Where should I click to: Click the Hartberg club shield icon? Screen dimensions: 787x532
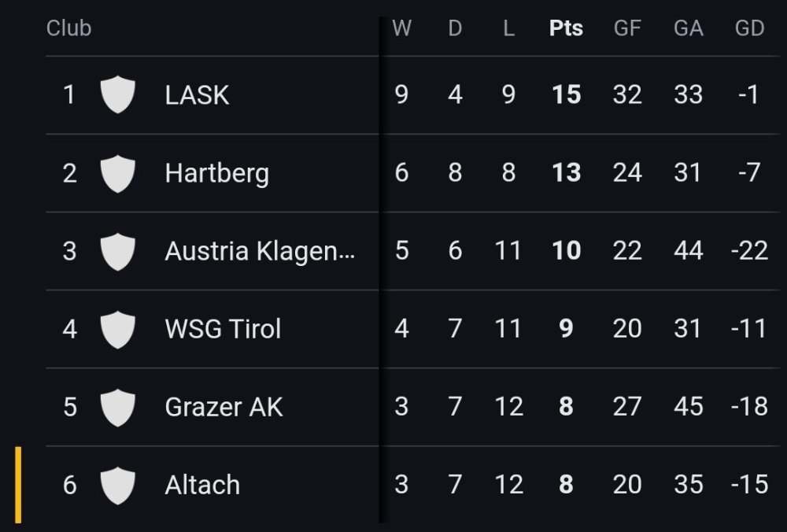click(x=118, y=173)
